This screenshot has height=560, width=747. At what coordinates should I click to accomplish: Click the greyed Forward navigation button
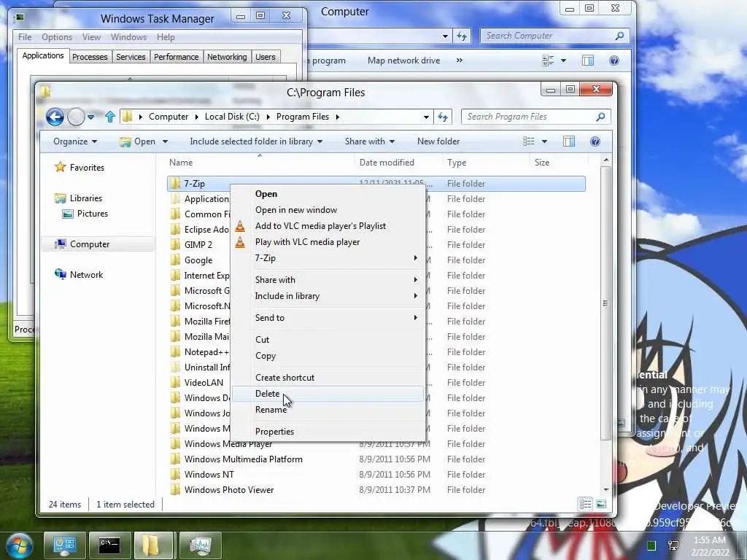point(76,117)
